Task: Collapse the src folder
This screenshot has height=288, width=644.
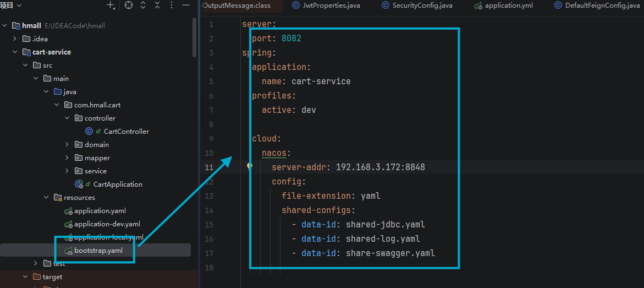Action: [25, 65]
